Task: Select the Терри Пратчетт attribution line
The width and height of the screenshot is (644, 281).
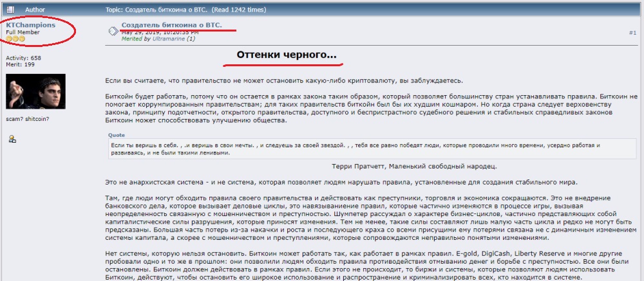Action: coord(414,166)
